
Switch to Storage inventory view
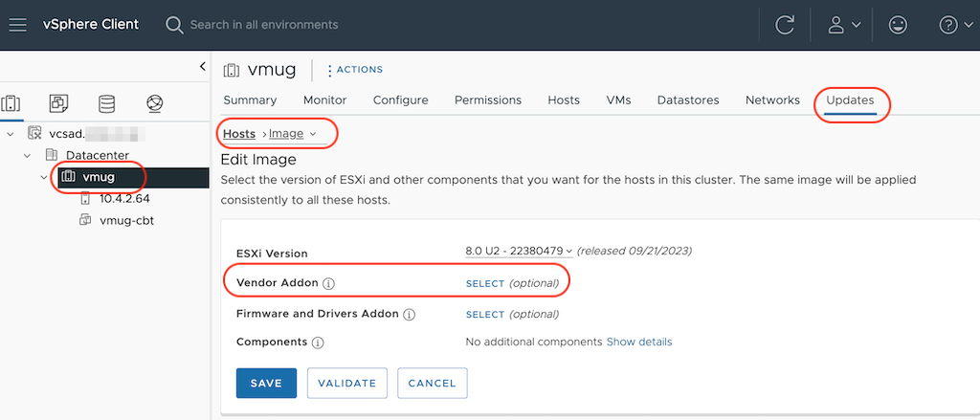pos(107,103)
